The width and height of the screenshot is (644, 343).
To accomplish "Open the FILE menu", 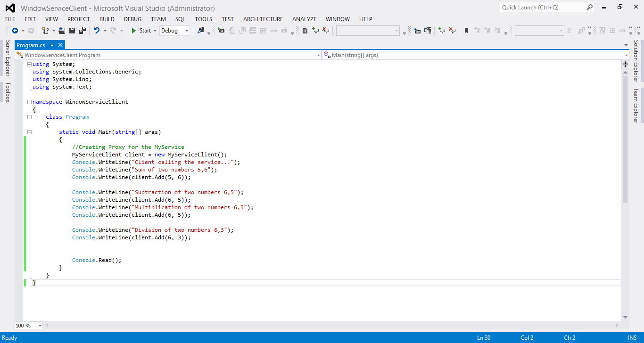I will click(10, 19).
